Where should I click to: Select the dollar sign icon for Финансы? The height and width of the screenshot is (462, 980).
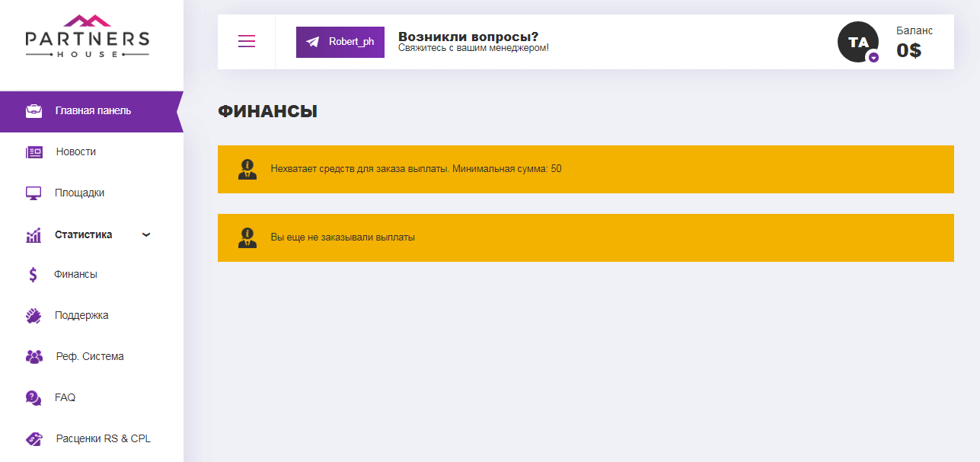34,274
